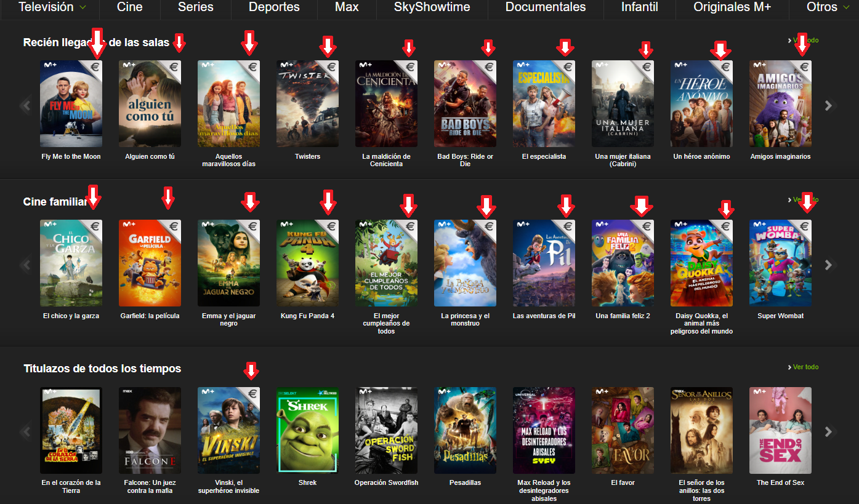This screenshot has height=504, width=859.
Task: Open the Series menu section
Action: click(x=195, y=7)
